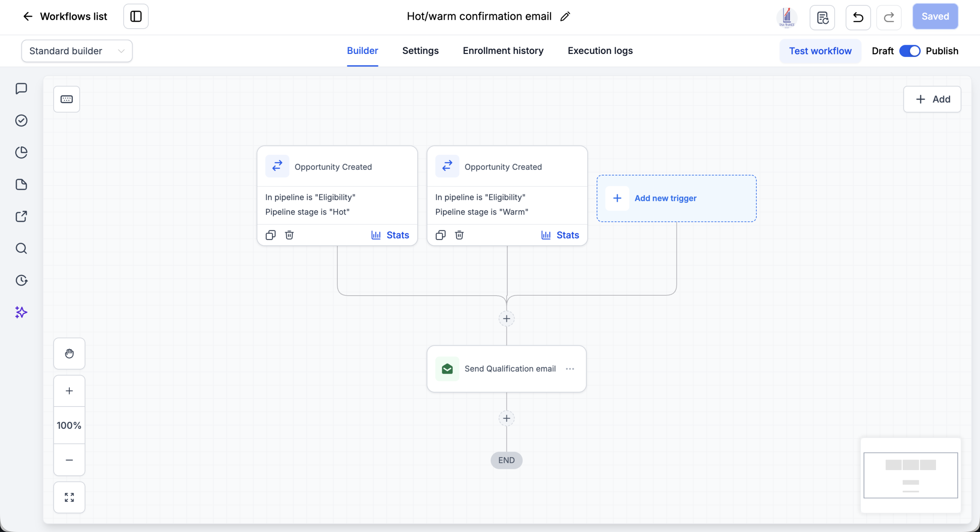Click the END node
Screen dimensions: 980x532
click(506, 460)
